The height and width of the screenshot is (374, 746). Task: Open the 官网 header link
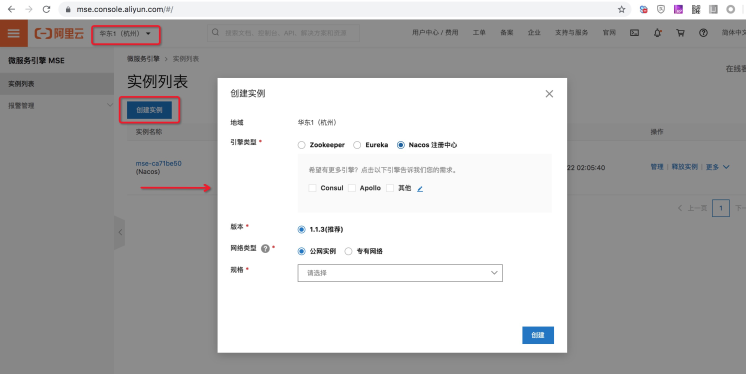pos(609,33)
